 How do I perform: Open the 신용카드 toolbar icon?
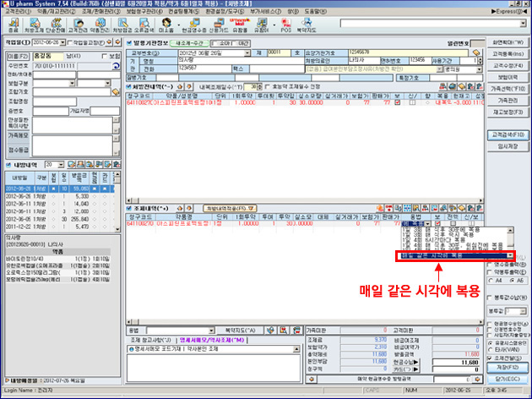(x=219, y=25)
